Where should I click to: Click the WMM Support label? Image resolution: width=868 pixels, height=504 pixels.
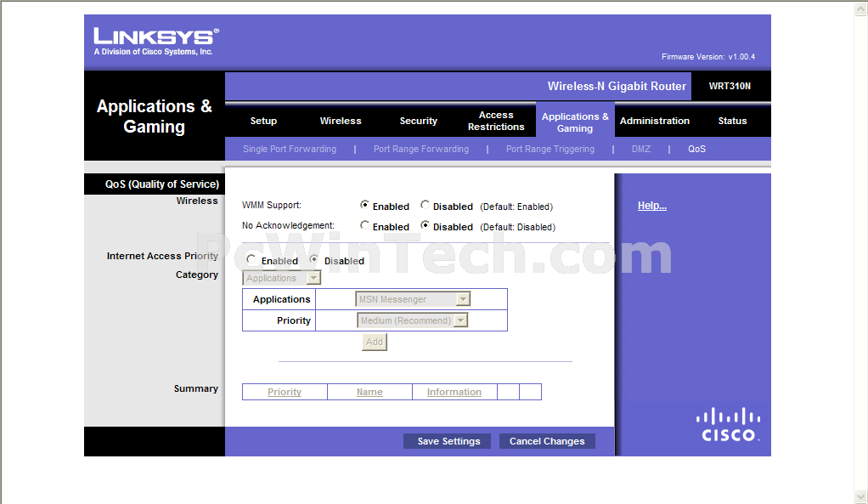(x=272, y=205)
